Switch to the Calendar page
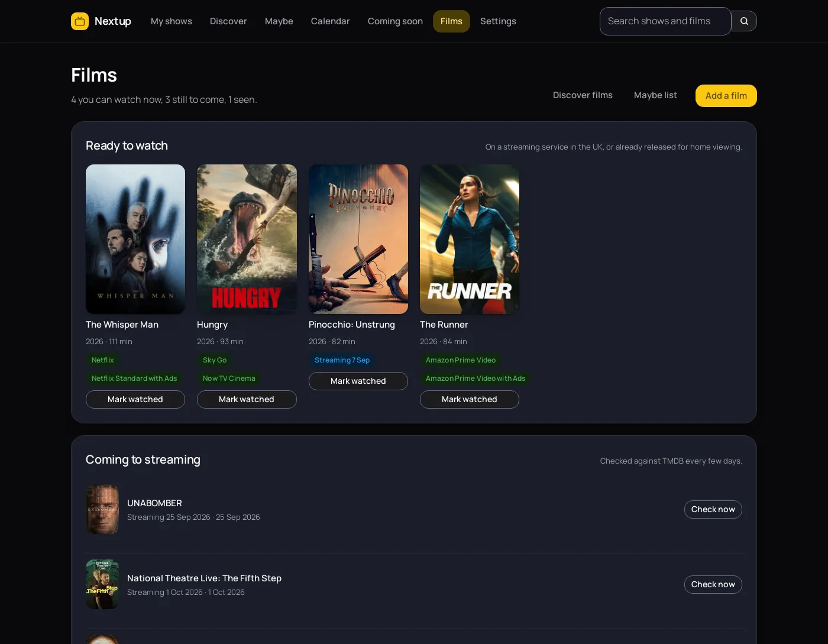828x644 pixels. (x=330, y=21)
